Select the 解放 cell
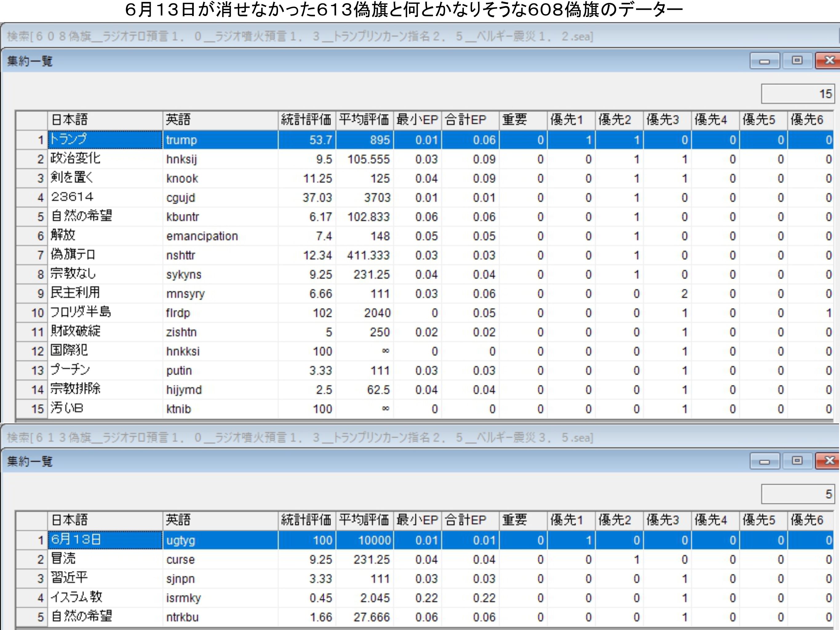 click(105, 236)
